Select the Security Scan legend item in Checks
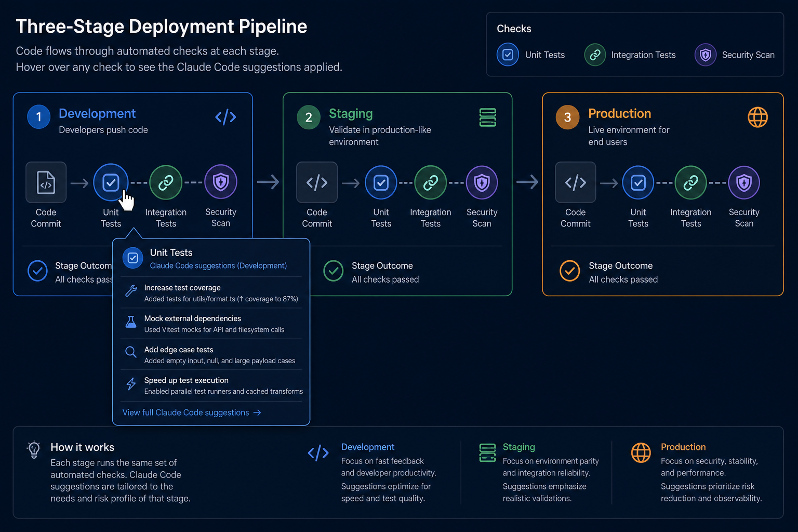The image size is (798, 532). 735,55
